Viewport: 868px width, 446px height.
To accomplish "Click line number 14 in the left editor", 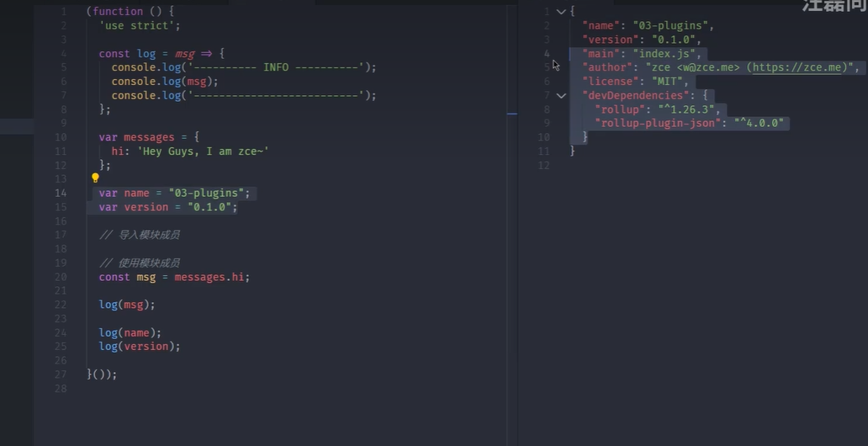I will click(x=61, y=193).
